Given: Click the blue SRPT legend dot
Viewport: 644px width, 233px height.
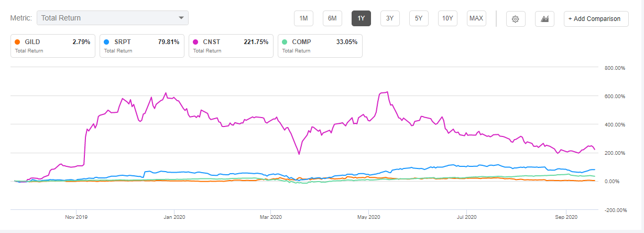Looking at the screenshot, I should (x=106, y=41).
